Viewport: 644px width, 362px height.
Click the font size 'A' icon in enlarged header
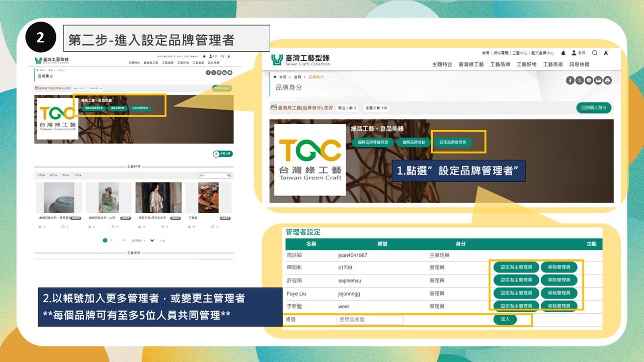tap(606, 53)
